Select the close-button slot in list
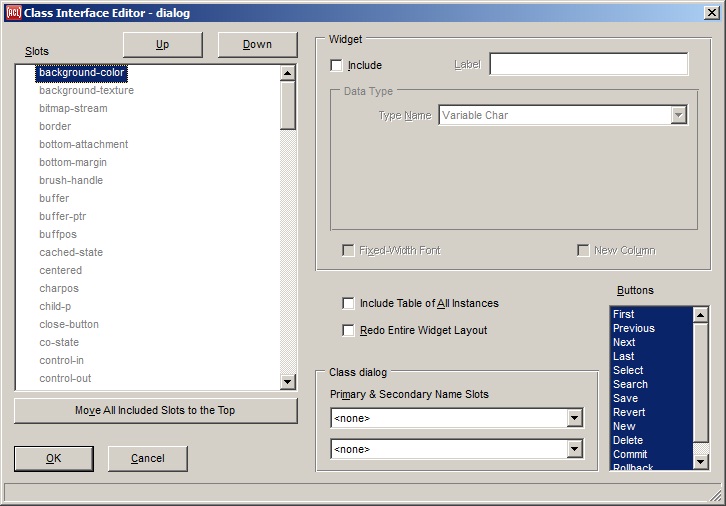This screenshot has height=506, width=726. click(69, 324)
